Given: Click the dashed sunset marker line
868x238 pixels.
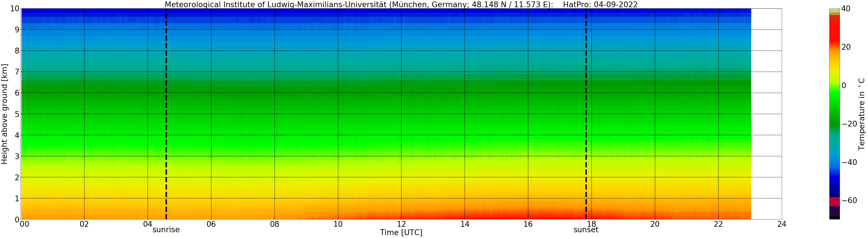Looking at the screenshot, I should [586, 114].
